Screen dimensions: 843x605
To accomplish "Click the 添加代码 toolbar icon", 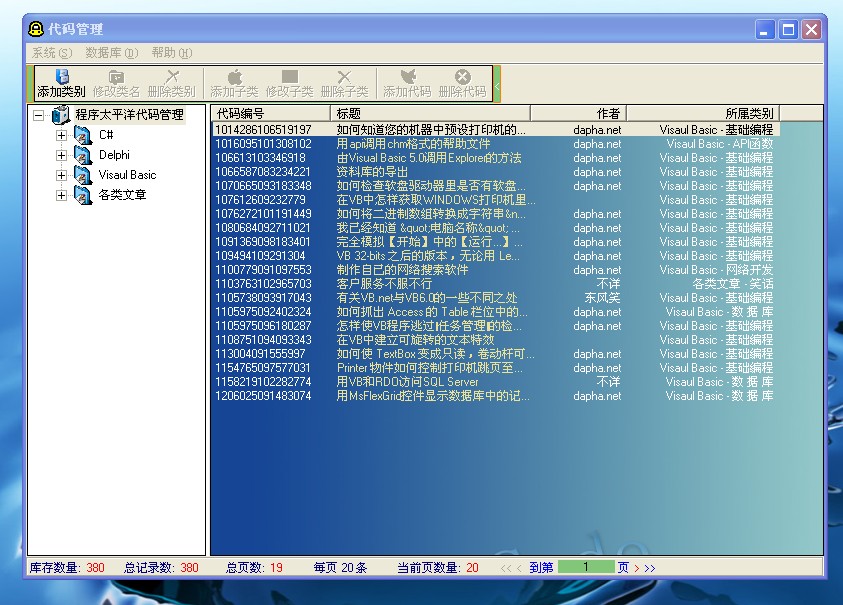I will click(x=408, y=76).
